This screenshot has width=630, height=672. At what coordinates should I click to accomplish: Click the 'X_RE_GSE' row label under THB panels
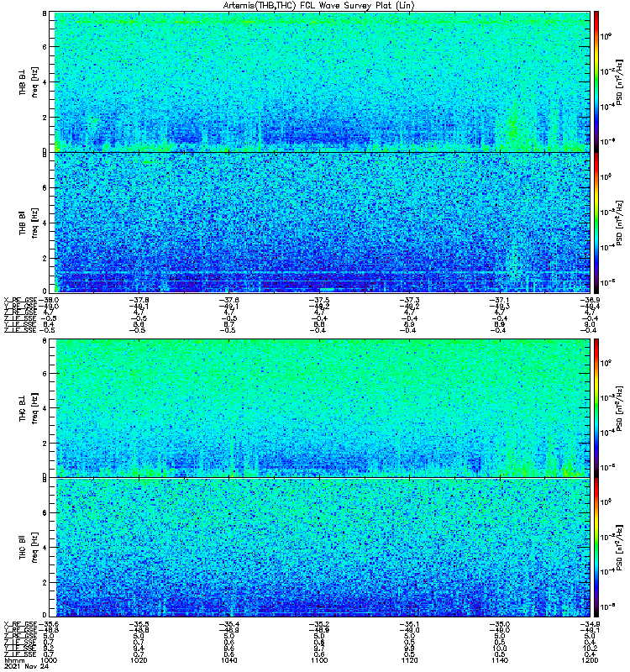20,301
